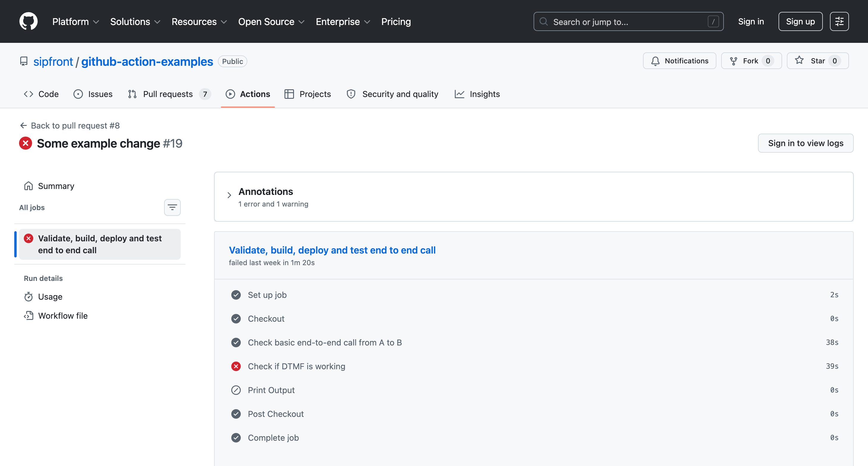Click the job filter icon button
868x466 pixels.
pos(172,207)
